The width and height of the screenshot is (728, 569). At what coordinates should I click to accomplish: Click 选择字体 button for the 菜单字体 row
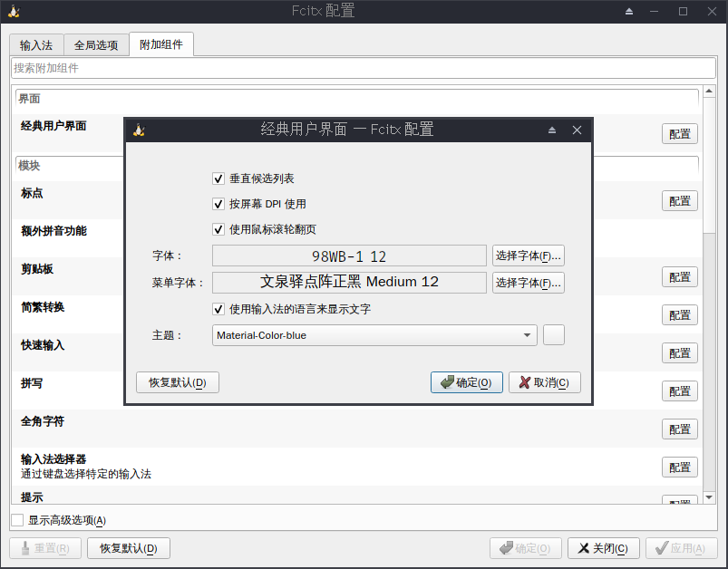529,283
